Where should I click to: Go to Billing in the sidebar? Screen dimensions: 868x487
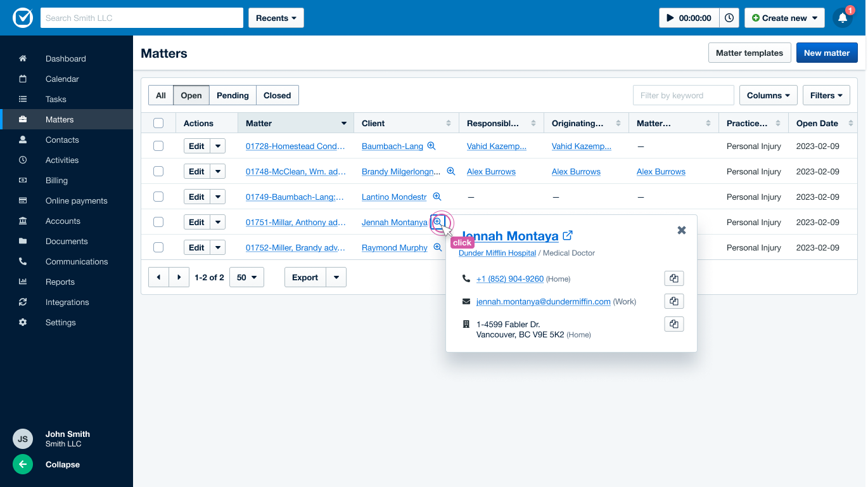[56, 180]
